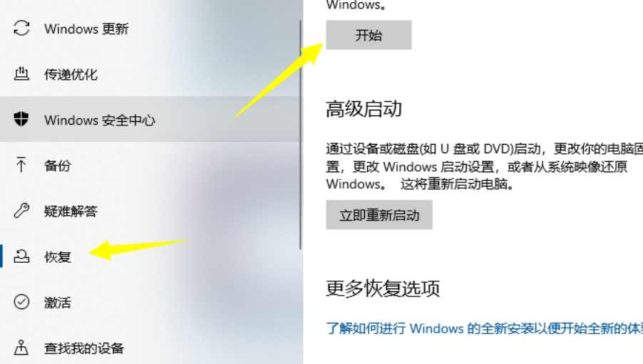Click the 立即重新启动 button

pos(379,215)
